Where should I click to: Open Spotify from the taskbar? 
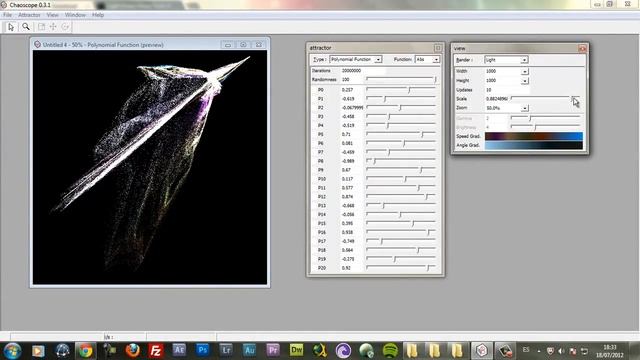(390, 351)
